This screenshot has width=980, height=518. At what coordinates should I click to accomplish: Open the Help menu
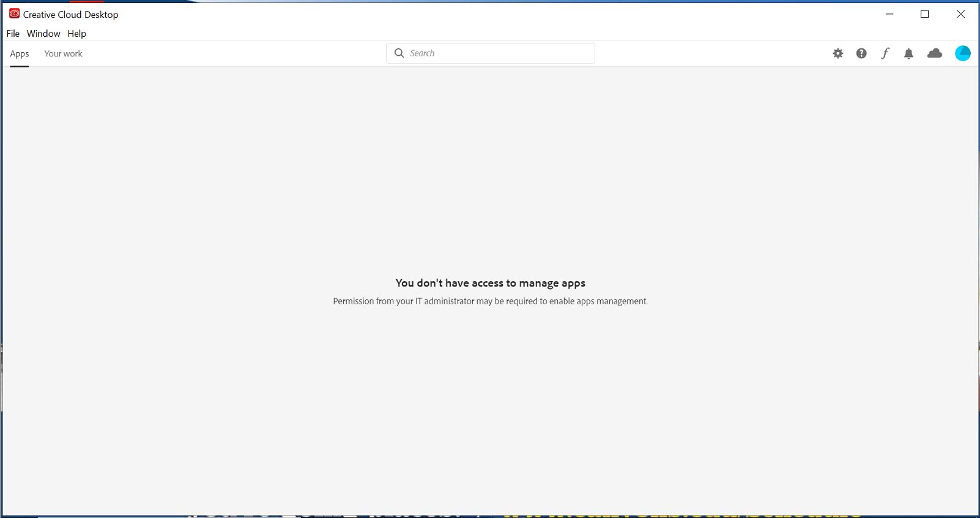coord(76,34)
